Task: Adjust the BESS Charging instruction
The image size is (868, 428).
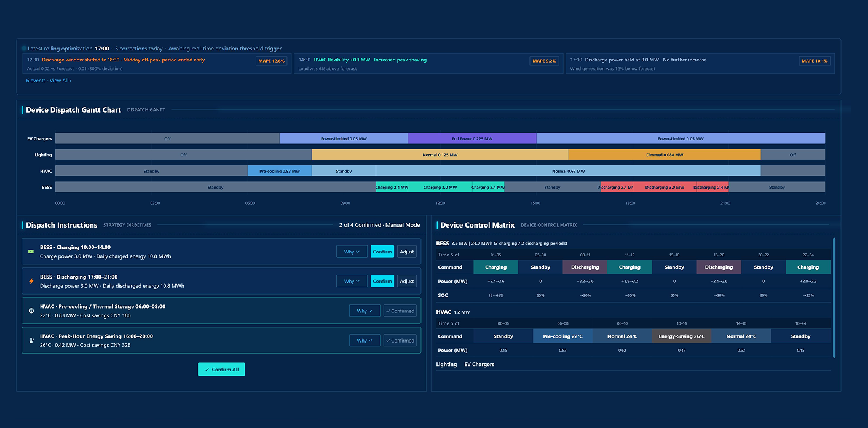Action: (406, 252)
